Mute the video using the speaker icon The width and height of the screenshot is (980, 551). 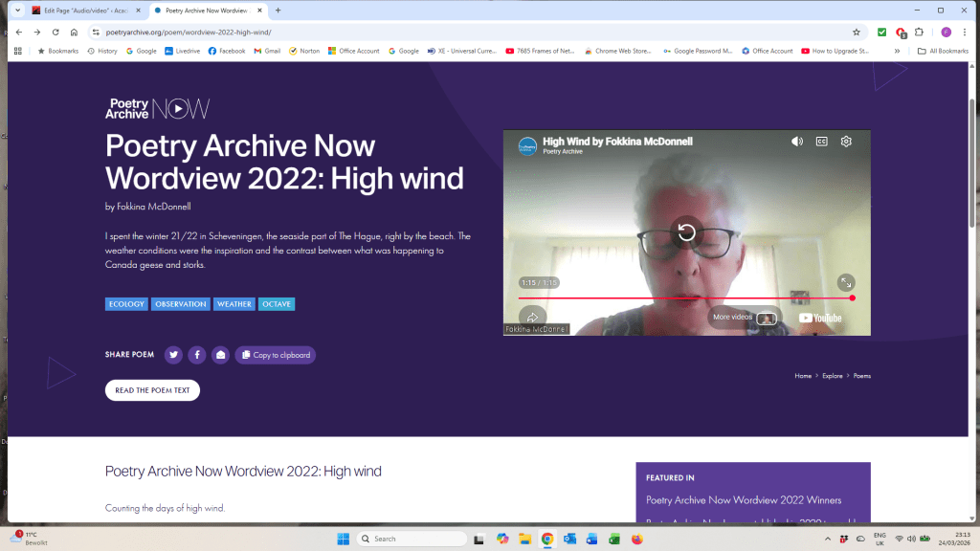click(x=796, y=142)
